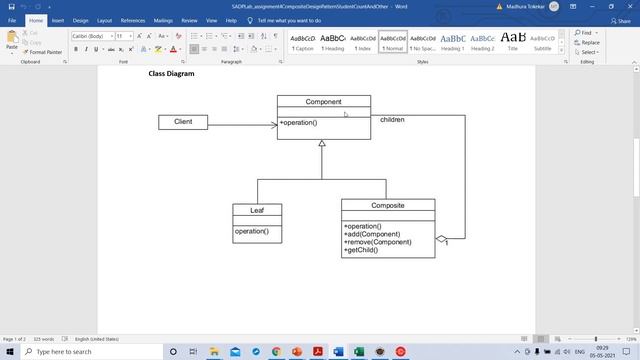Apply the Title style
This screenshot has height=360, width=640.
coord(513,42)
